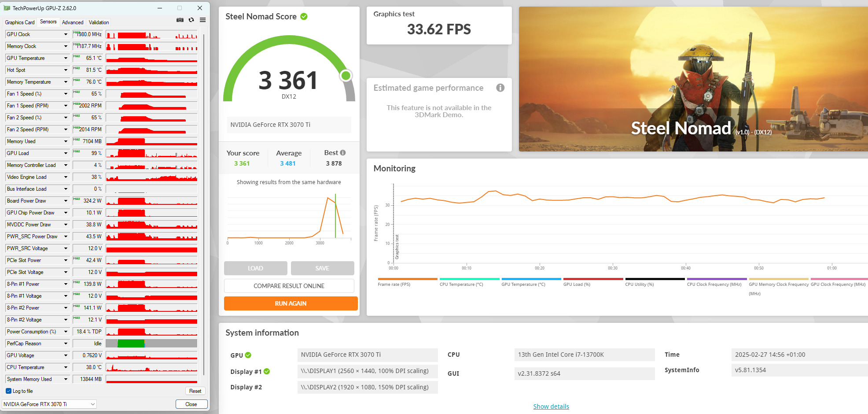The image size is (868, 414).
Task: Click the Close button in GPU-Z
Action: tap(191, 404)
